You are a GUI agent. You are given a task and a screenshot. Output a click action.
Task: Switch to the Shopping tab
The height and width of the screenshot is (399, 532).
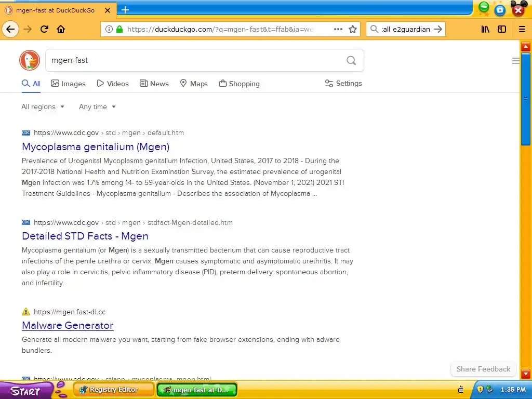coord(239,84)
